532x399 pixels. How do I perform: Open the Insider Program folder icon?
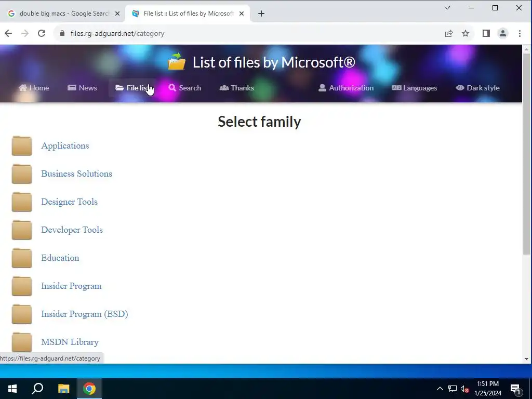click(22, 286)
